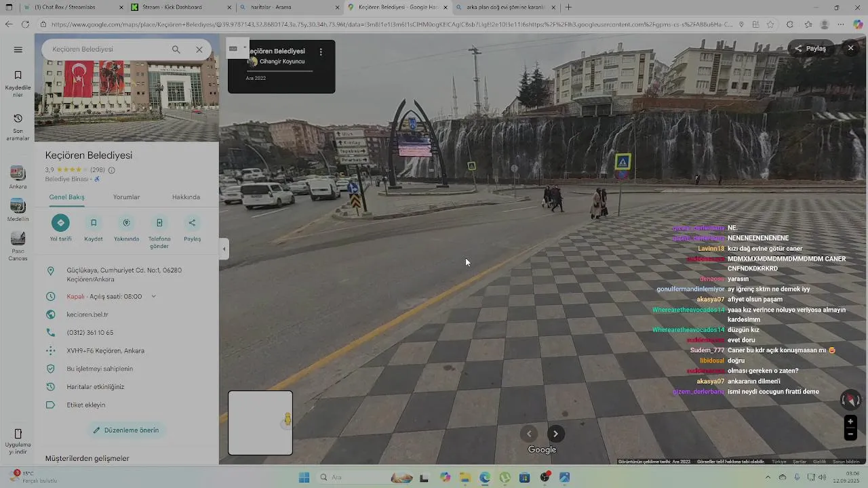This screenshot has height=488, width=868.
Task: Open Microsoft Store from taskbar
Action: [x=525, y=477]
